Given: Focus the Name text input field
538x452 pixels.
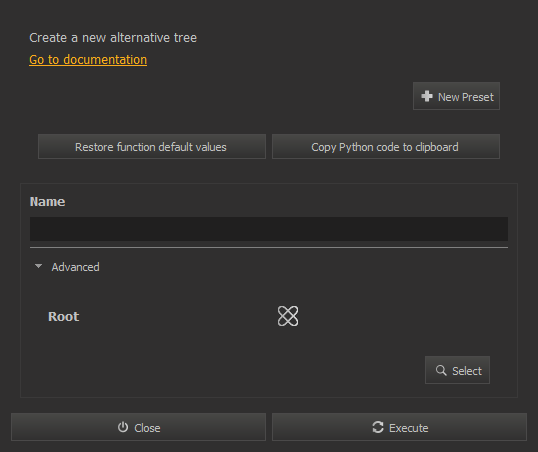Looking at the screenshot, I should [269, 229].
